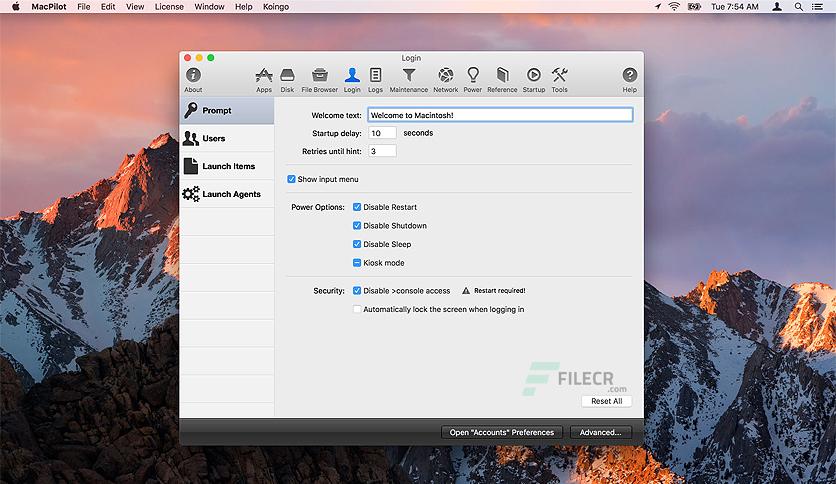Open the MacPilot menu
The image size is (836, 484).
pyautogui.click(x=49, y=6)
